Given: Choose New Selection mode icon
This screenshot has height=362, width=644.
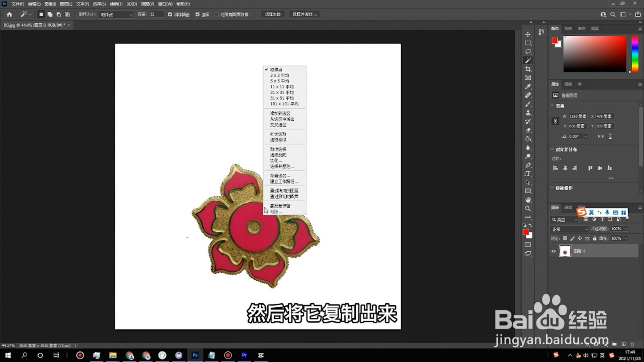Looking at the screenshot, I should coord(41,14).
